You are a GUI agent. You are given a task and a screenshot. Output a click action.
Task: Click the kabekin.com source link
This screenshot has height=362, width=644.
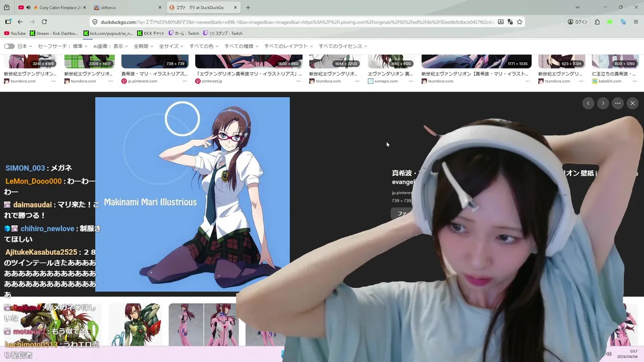point(610,81)
